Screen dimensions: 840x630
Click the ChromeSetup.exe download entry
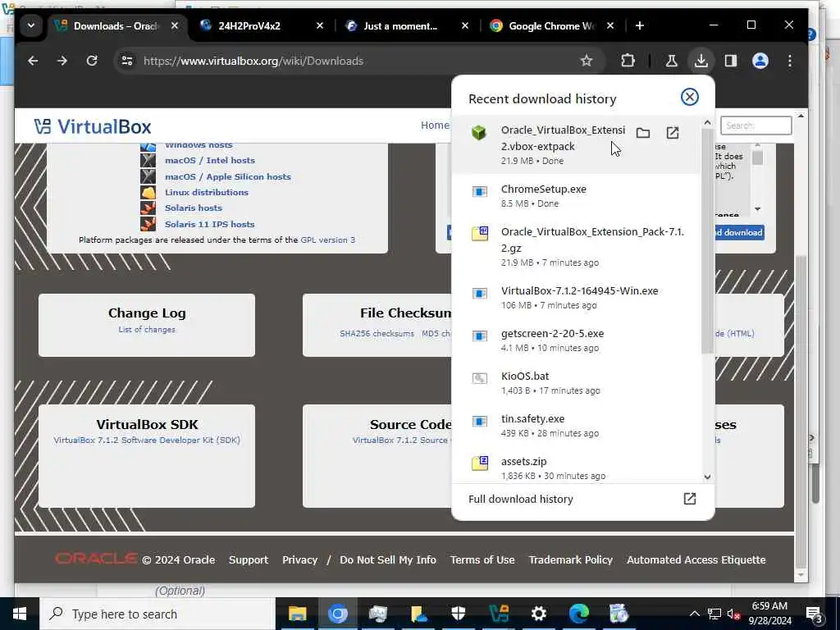click(x=576, y=195)
